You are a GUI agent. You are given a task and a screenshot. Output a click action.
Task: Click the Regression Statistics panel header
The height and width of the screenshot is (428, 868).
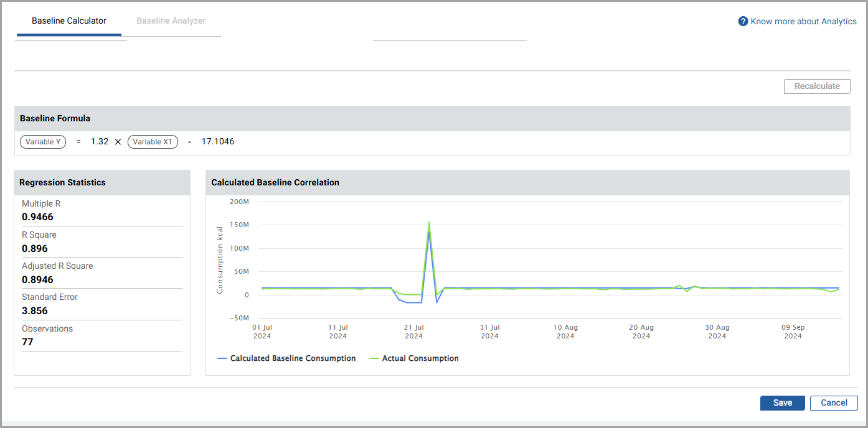(x=62, y=182)
